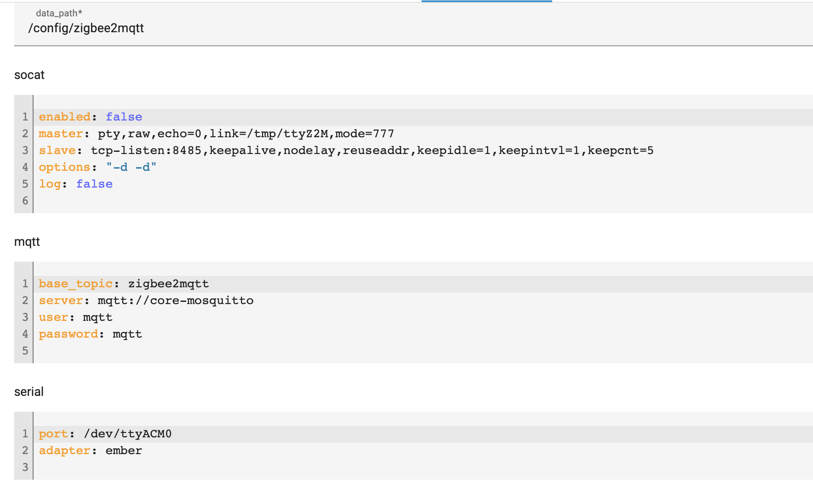The height and width of the screenshot is (504, 813).
Task: Click the options "-d -d" line
Action: pyautogui.click(x=423, y=167)
